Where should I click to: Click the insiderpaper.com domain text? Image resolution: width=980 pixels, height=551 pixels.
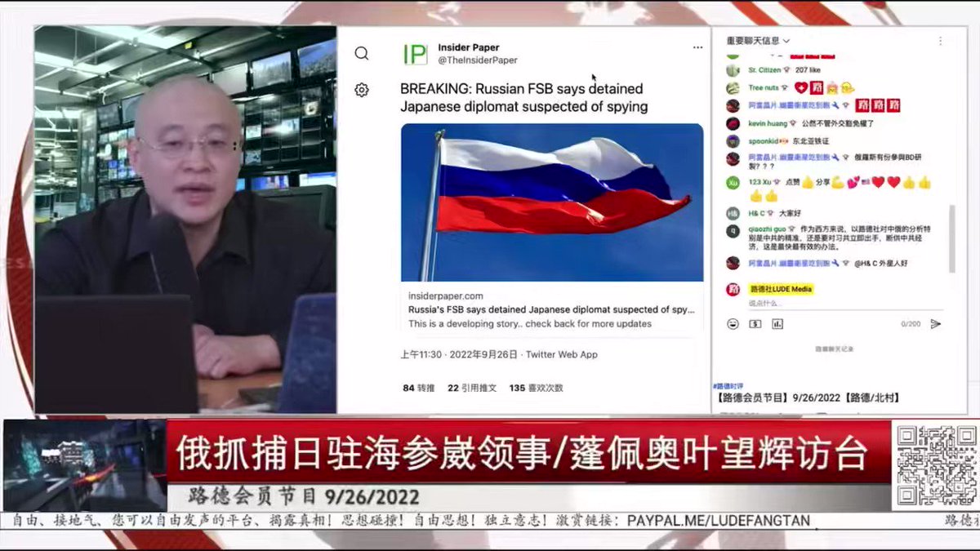446,296
